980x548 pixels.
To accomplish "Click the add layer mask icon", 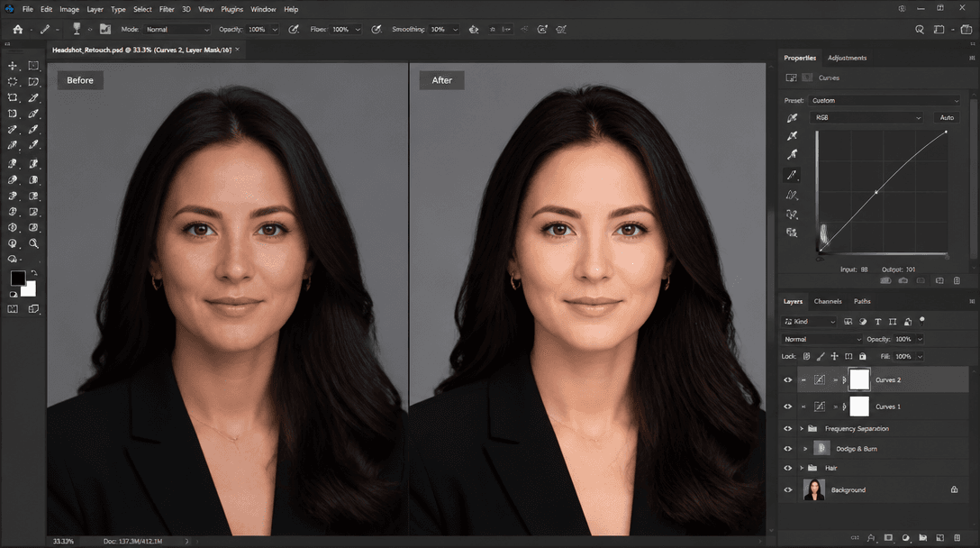I will click(x=888, y=538).
